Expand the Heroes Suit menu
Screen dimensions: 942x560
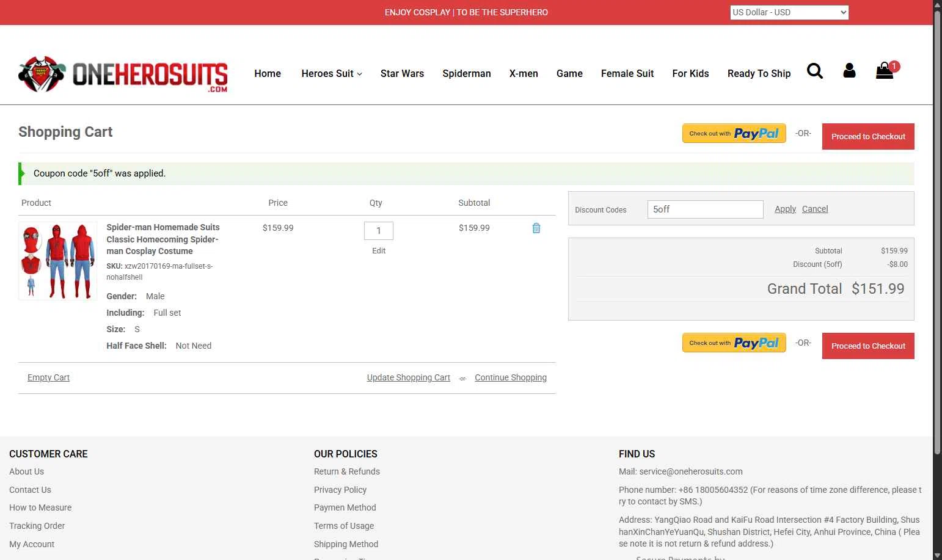(x=332, y=73)
